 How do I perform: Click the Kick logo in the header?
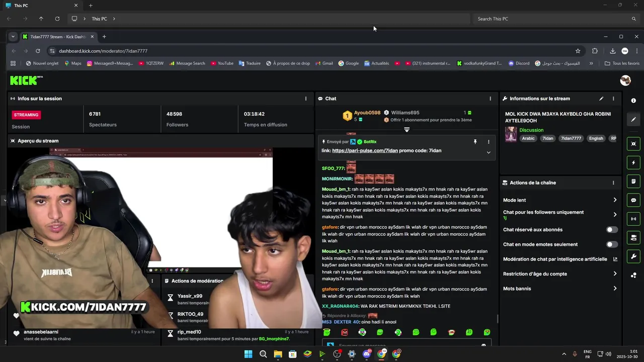pos(26,80)
